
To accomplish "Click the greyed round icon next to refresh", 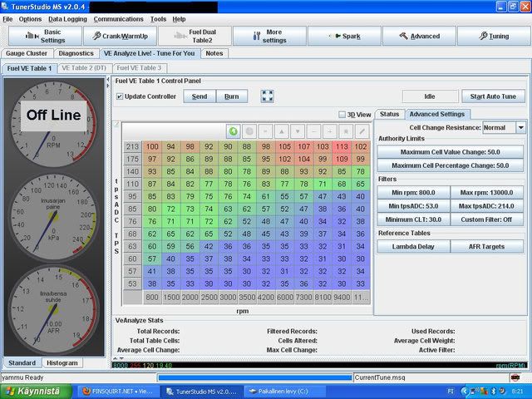I will [x=249, y=131].
